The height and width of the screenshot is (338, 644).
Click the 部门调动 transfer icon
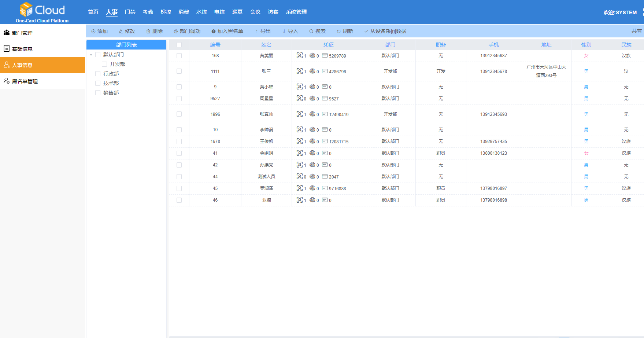click(176, 32)
